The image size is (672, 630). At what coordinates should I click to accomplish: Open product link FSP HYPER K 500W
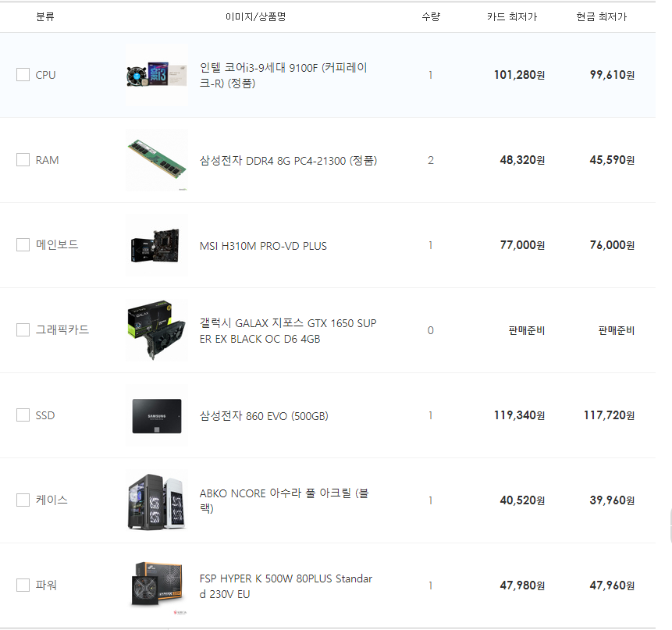pyautogui.click(x=286, y=586)
